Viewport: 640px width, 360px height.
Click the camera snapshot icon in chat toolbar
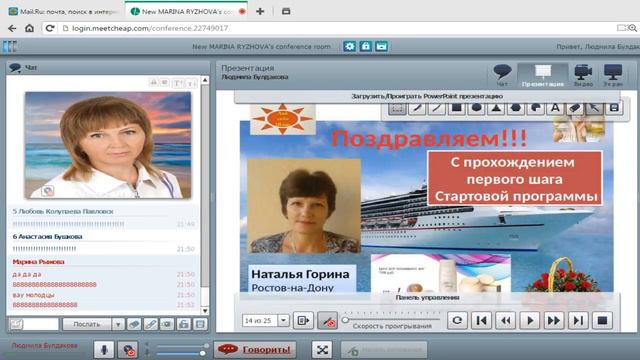[x=167, y=324]
